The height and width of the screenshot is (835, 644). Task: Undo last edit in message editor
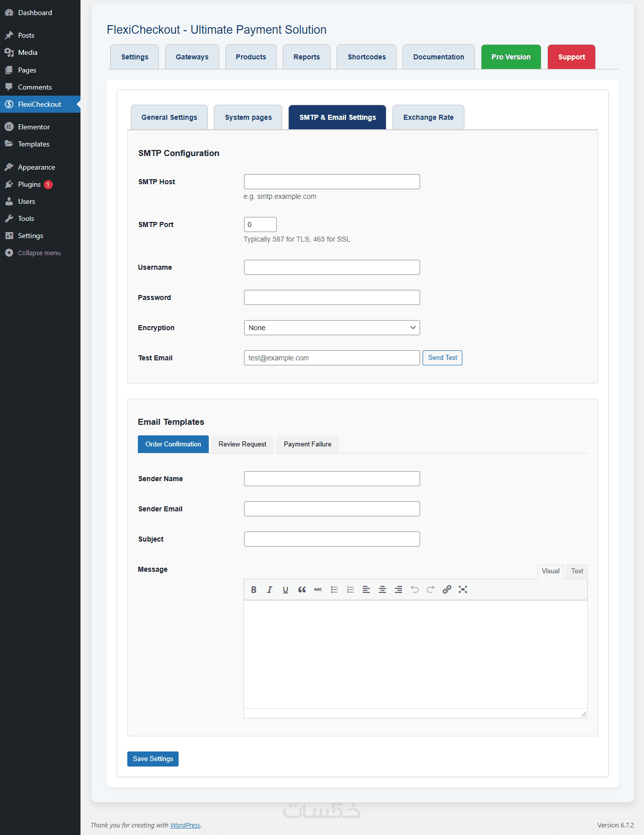click(x=415, y=589)
